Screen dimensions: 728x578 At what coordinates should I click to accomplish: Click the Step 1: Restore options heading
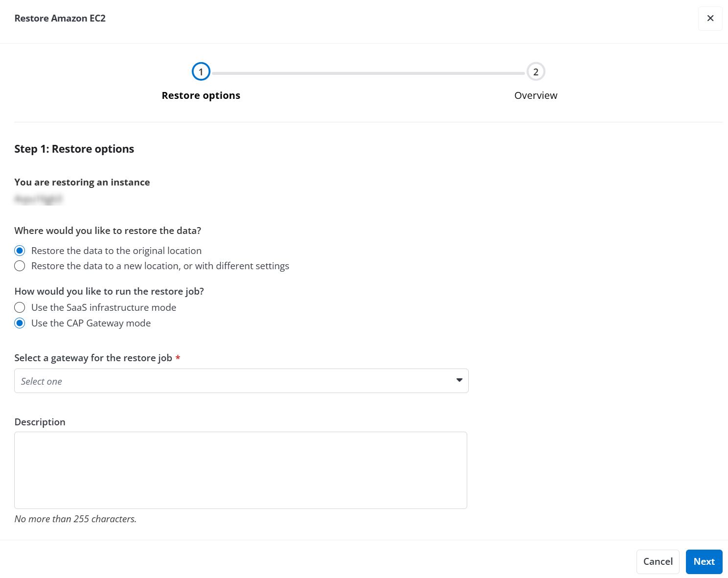tap(74, 149)
